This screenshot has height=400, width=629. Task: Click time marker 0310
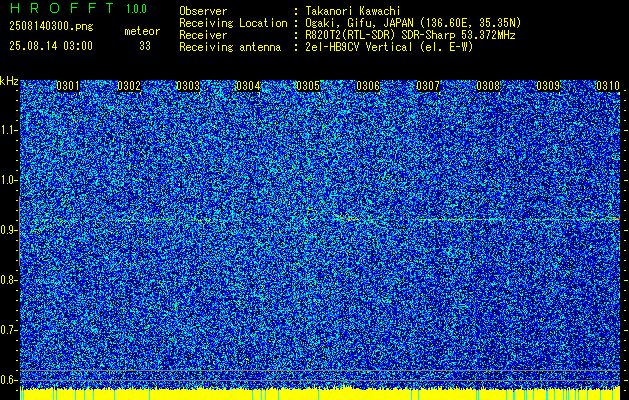click(x=608, y=86)
